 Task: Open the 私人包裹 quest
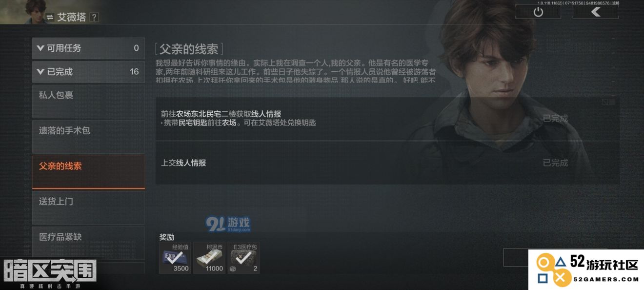tap(88, 102)
